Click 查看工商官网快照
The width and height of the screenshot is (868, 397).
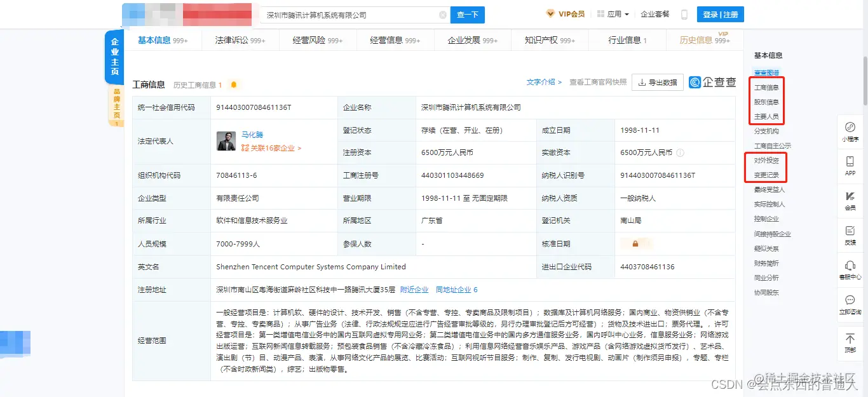(598, 82)
